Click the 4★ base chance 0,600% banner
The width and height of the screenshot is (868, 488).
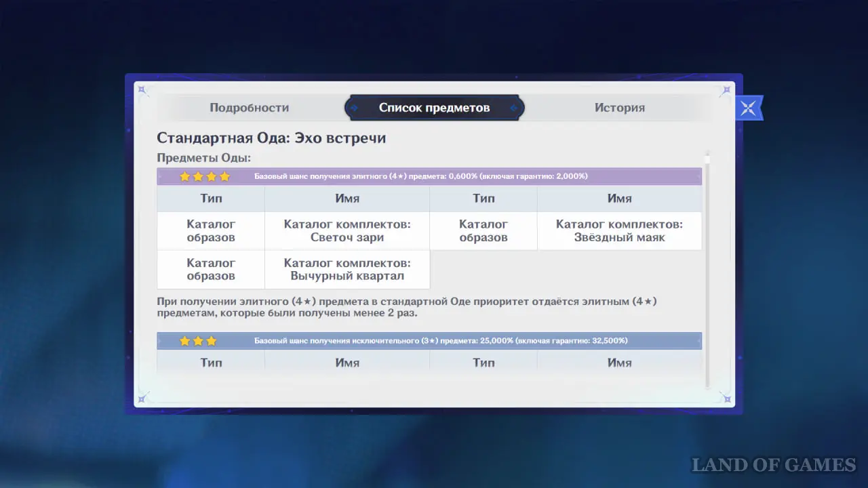[420, 176]
